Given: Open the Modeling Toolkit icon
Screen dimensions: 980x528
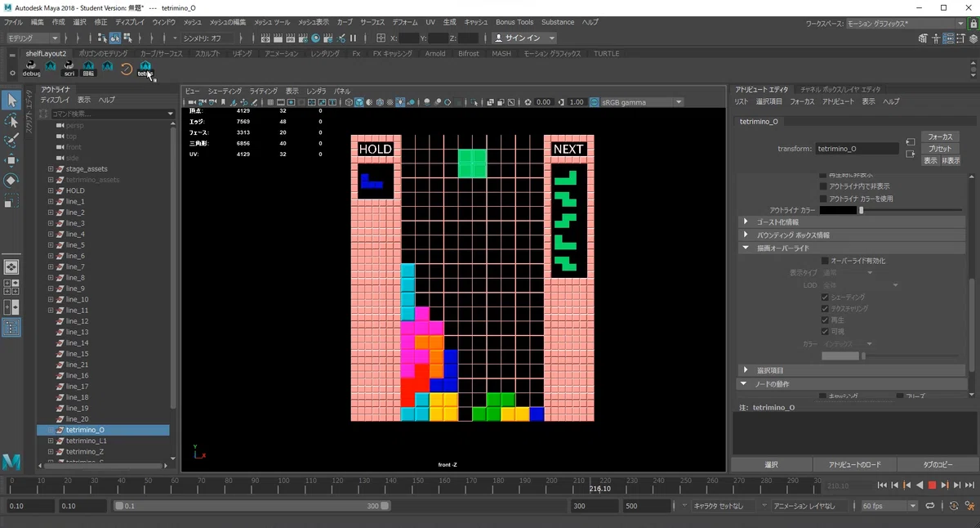Looking at the screenshot, I should 922,38.
